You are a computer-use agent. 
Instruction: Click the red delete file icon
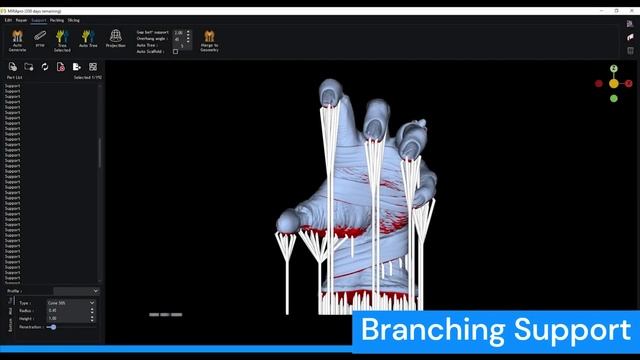coord(61,67)
